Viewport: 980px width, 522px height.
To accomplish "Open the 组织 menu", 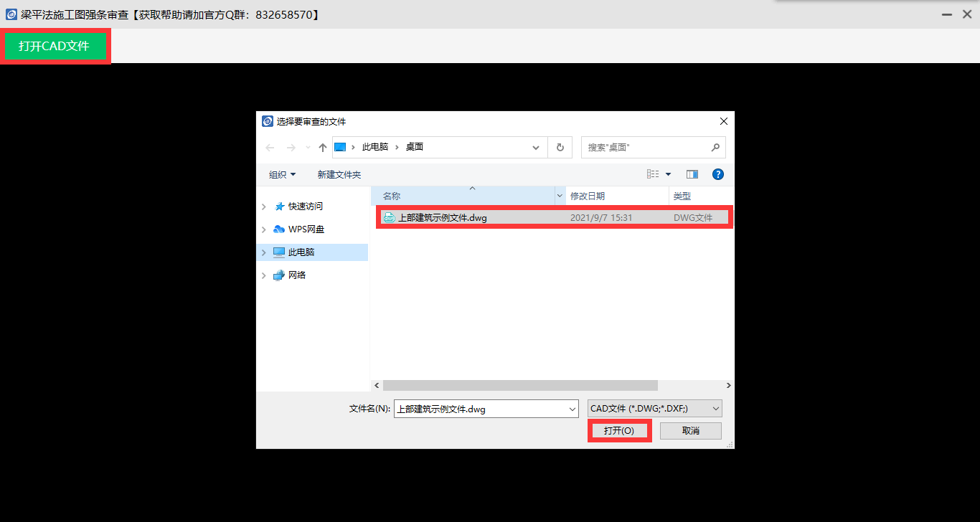I will coord(282,175).
